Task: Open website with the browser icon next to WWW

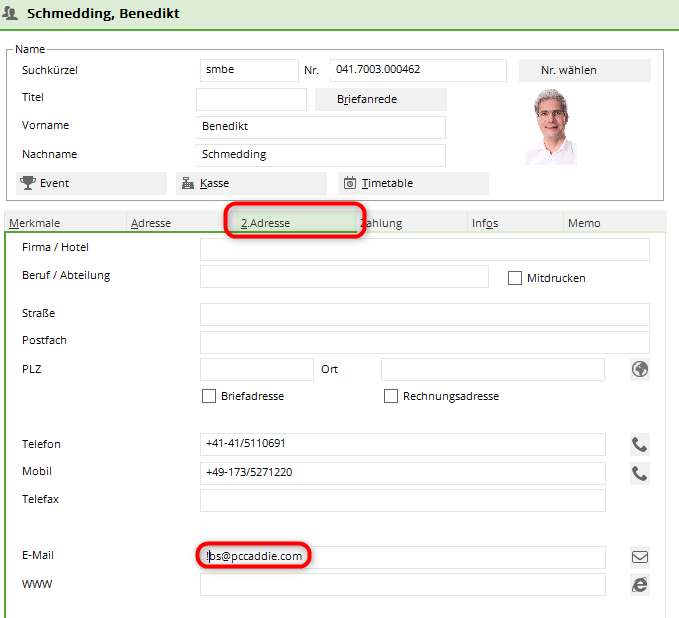Action: coord(640,585)
